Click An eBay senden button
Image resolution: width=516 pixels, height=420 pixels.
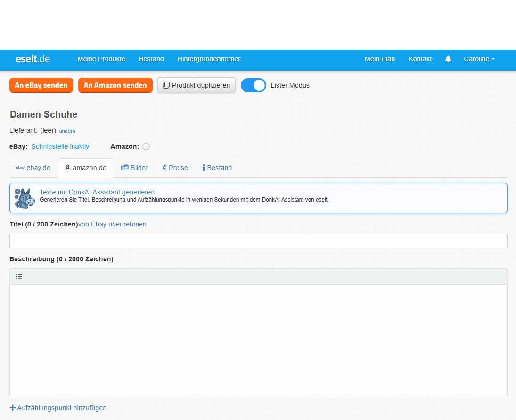[41, 85]
